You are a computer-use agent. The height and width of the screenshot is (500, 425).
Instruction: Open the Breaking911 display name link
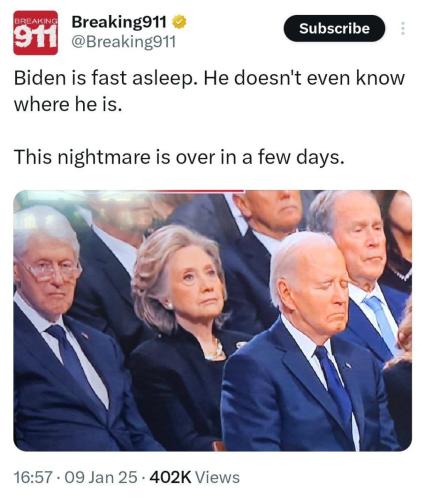coord(119,22)
